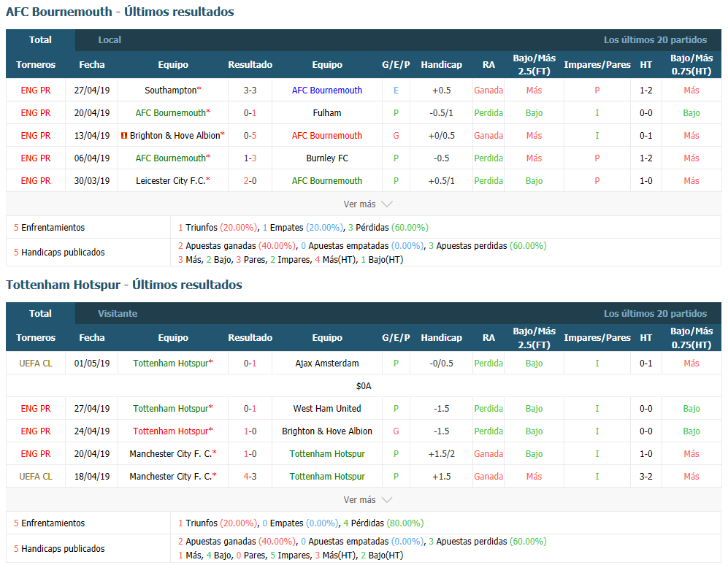Open Los últimos 20 partidos for Tottenham Hotspur
Image resolution: width=728 pixels, height=565 pixels.
click(x=655, y=313)
